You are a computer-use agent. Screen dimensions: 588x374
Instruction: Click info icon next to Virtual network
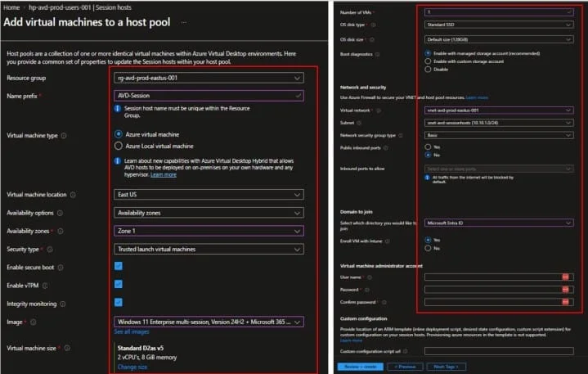[379, 110]
